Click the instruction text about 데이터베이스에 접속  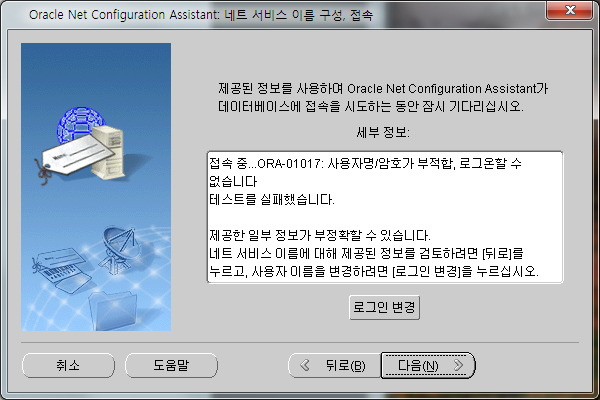point(383,97)
